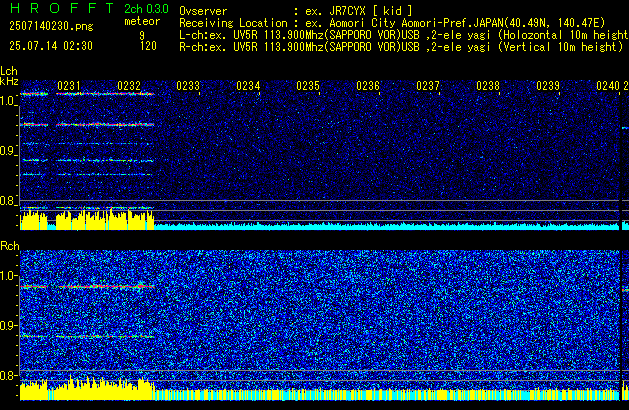Click the 0232 time marker
This screenshot has height=410, width=629.
click(x=129, y=86)
